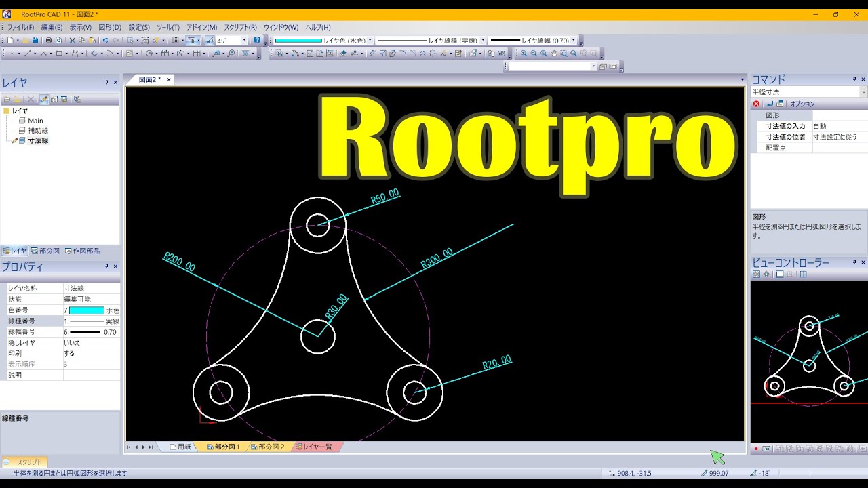Viewport: 868px width, 488px height.
Task: Open the grid icon dropdown arrow
Action: point(182,40)
